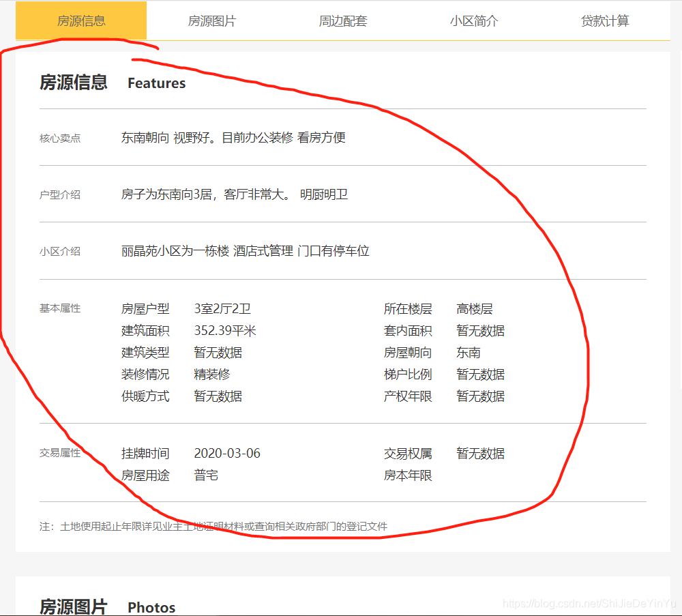Click the 2020-03-06 listing date
Viewport: 682px width, 616px height.
click(x=227, y=454)
